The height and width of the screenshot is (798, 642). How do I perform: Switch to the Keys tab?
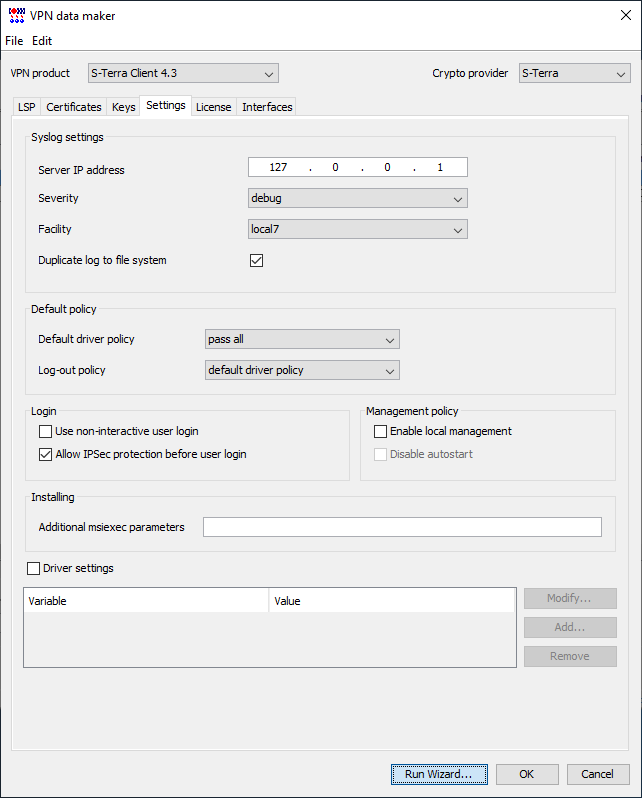coord(124,107)
